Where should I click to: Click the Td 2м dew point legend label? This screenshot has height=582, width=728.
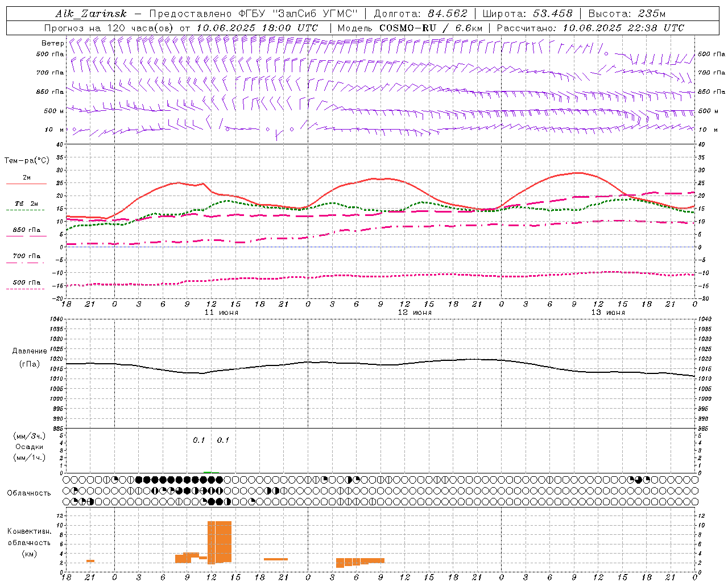[x=27, y=203]
